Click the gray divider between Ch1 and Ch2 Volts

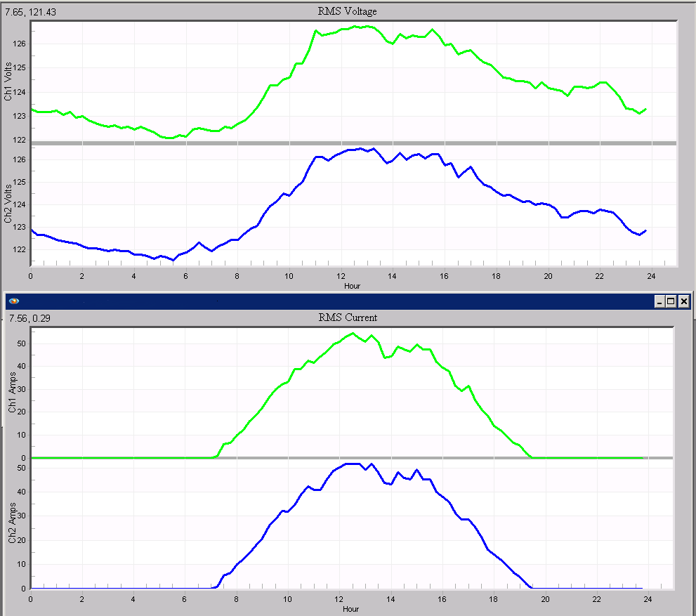pyautogui.click(x=354, y=143)
